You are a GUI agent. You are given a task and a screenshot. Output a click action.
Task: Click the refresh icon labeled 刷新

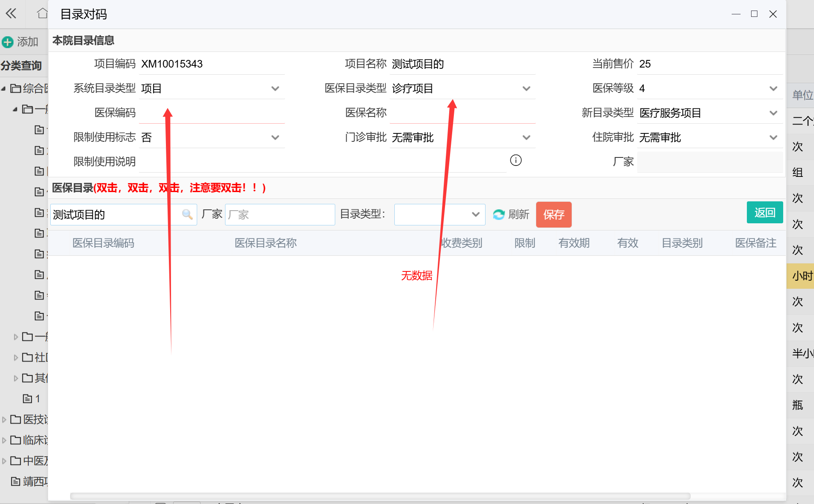(x=499, y=214)
